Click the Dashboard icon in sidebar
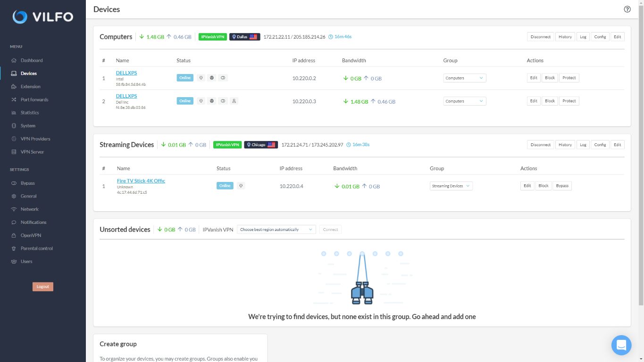Screen dimensions: 644x362 [14, 60]
